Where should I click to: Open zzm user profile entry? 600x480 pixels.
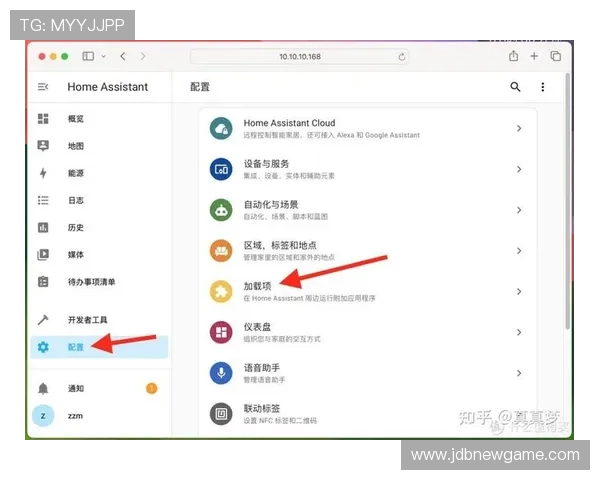(x=99, y=416)
